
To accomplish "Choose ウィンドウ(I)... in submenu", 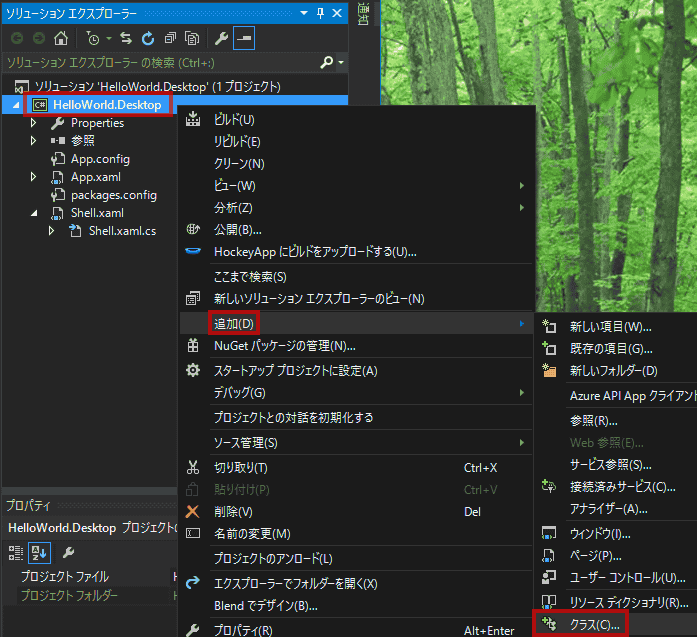I will tap(616, 533).
